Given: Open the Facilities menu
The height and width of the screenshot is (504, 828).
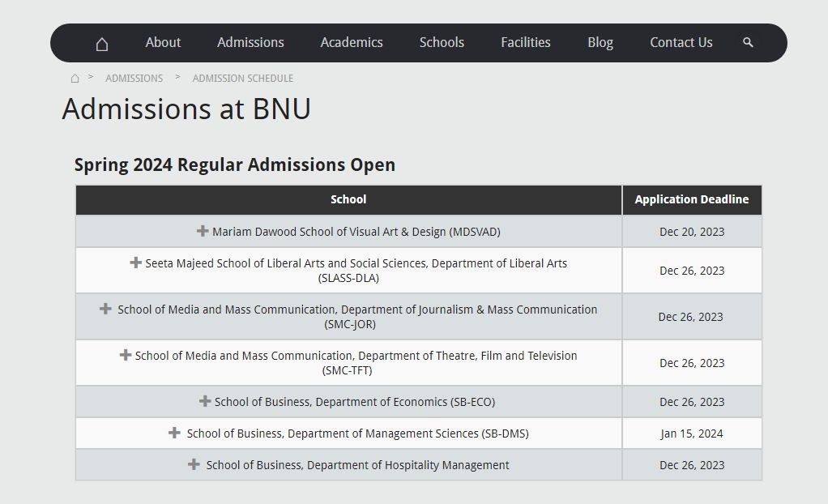Looking at the screenshot, I should pos(526,42).
